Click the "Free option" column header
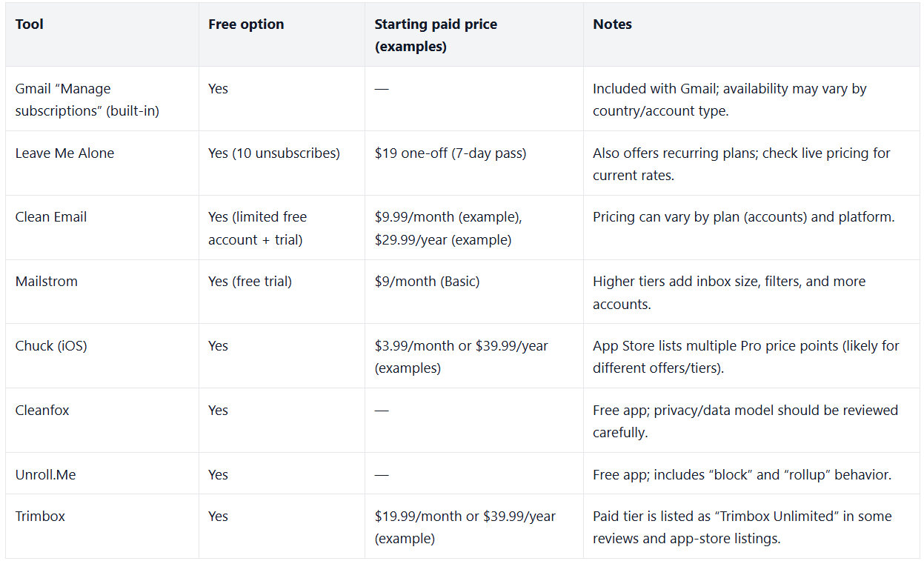The image size is (924, 561). click(246, 24)
